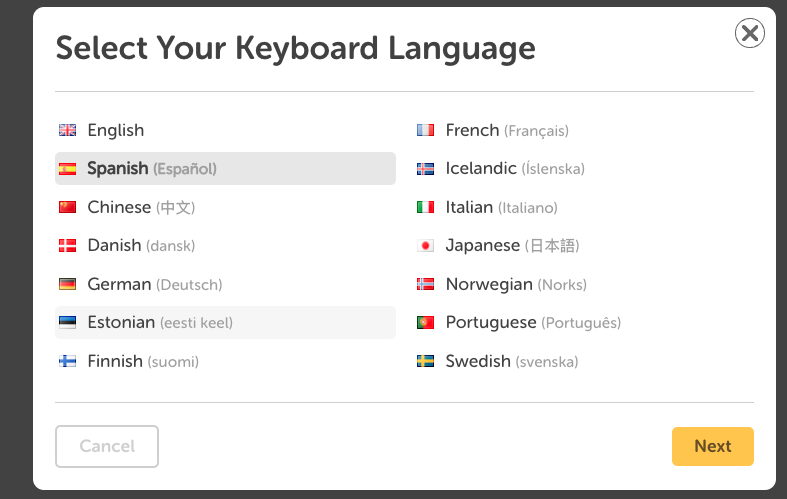The width and height of the screenshot is (787, 499).
Task: Click the Estonia flag icon
Action: coord(67,322)
